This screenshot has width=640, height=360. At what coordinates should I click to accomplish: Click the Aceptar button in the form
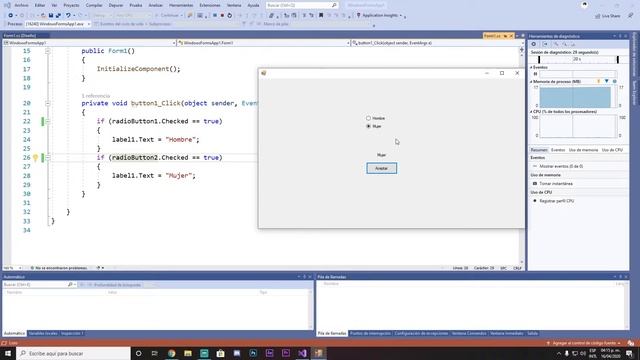click(381, 168)
